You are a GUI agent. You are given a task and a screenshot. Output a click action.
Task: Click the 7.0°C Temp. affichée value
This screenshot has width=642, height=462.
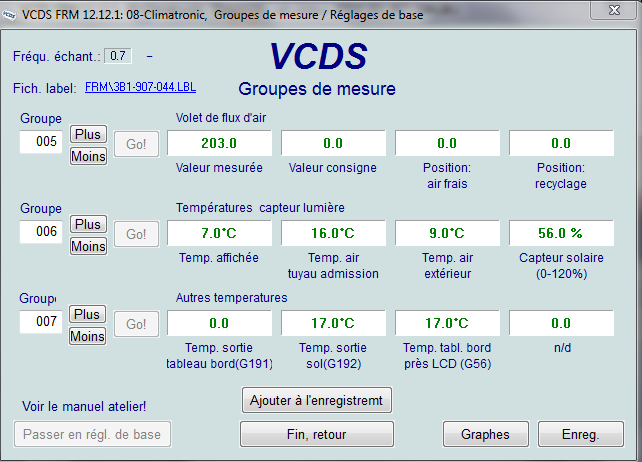pyautogui.click(x=219, y=233)
